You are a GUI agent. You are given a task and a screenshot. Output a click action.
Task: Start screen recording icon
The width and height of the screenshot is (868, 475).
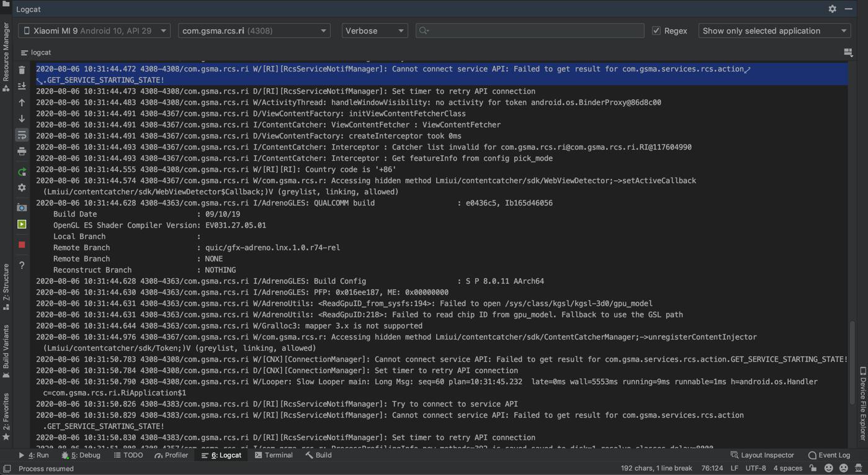pyautogui.click(x=22, y=224)
